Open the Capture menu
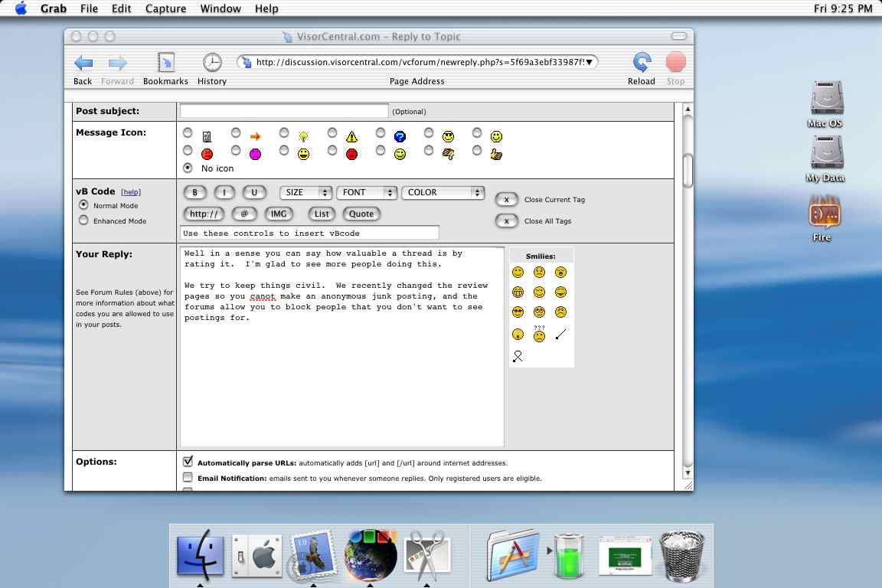 click(x=165, y=8)
